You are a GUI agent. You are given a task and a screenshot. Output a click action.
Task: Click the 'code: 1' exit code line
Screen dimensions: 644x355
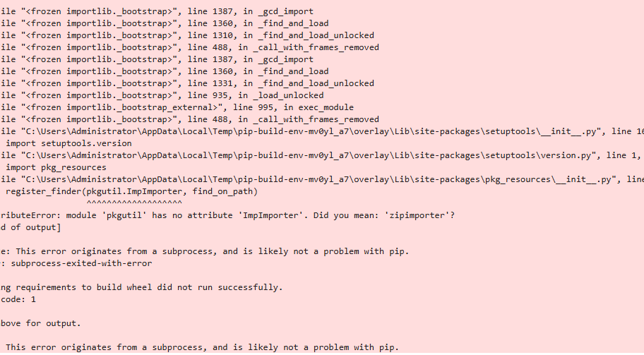pos(18,299)
